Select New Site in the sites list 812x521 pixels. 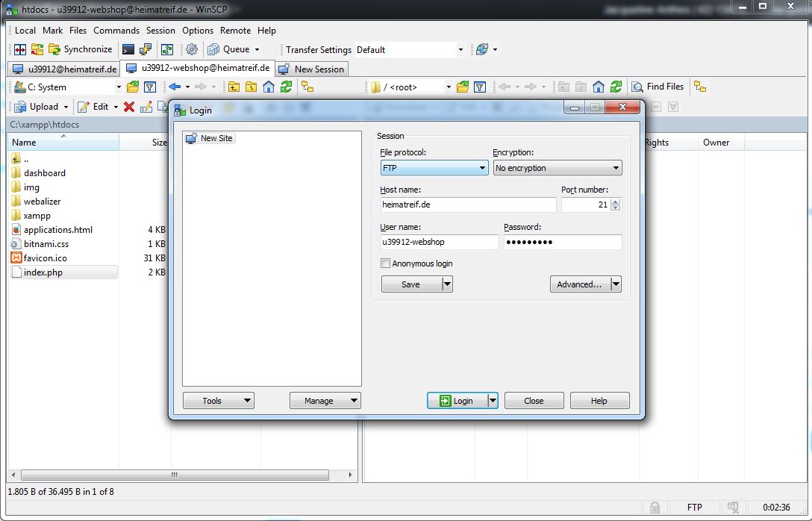tap(210, 138)
